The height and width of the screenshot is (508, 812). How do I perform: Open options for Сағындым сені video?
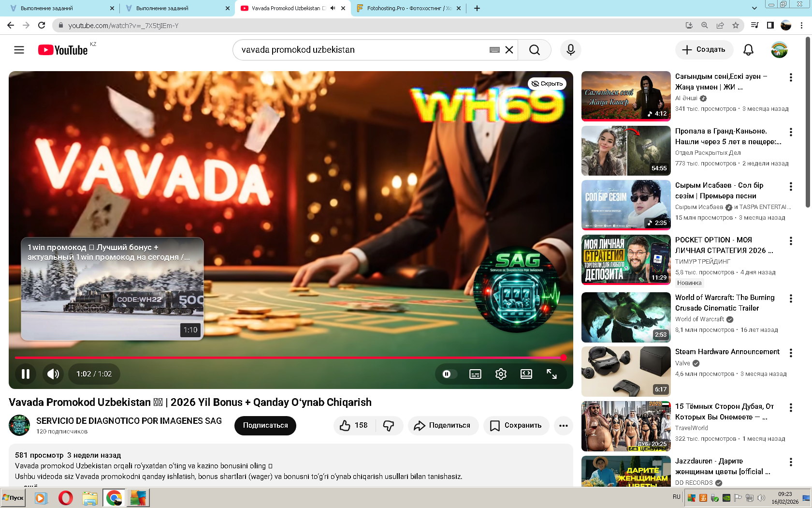coord(791,77)
